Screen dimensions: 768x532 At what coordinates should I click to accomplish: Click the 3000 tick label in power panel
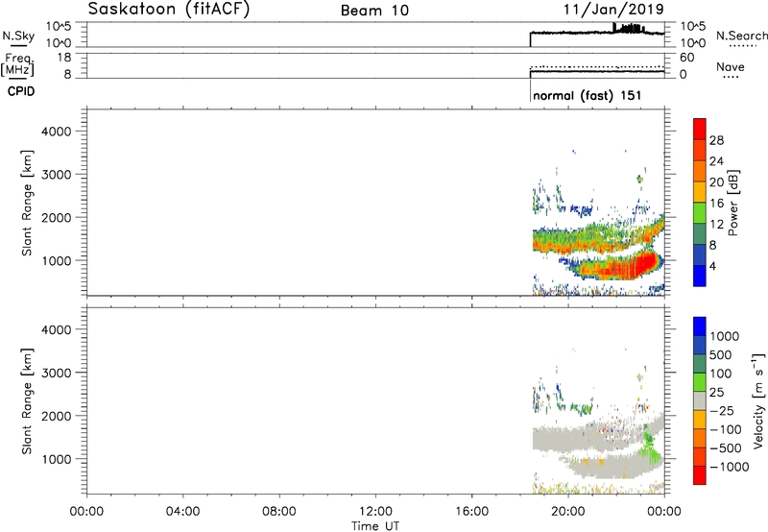[x=57, y=175]
